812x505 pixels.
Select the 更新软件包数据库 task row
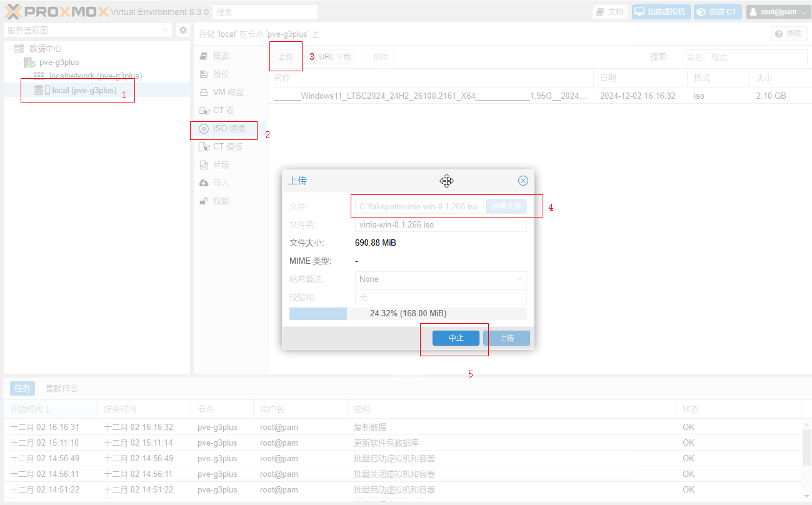tap(403, 443)
